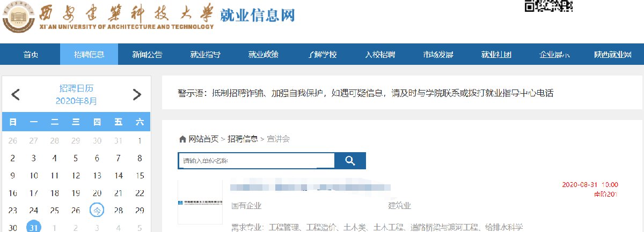
Task: Open 企业展示 navigation tab
Action: point(554,55)
